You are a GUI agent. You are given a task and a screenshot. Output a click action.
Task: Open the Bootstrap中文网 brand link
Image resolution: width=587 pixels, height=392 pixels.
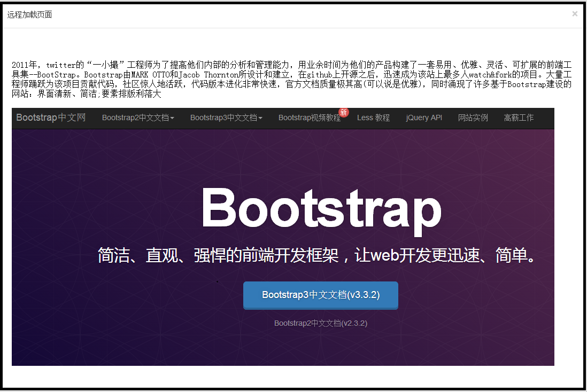point(51,117)
